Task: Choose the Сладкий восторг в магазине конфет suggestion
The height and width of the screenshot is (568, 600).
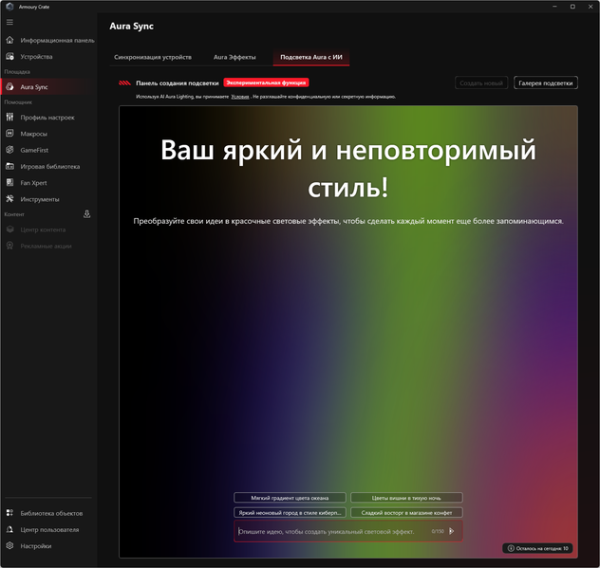Action: click(406, 513)
